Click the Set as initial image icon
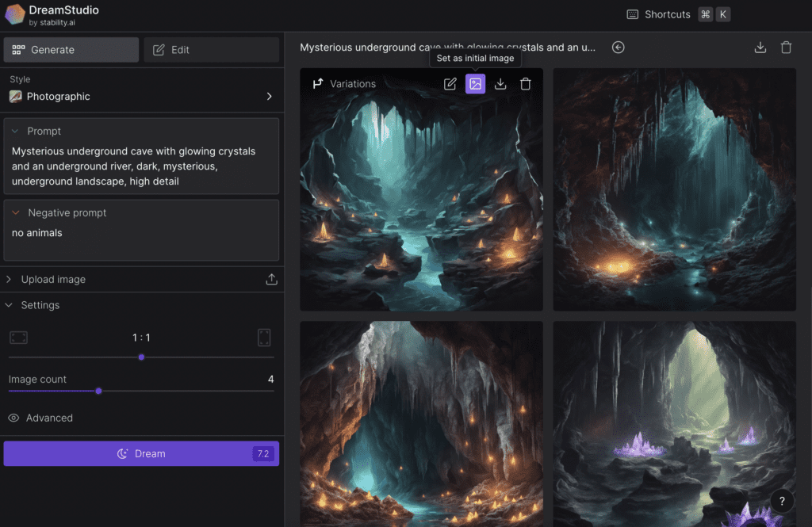This screenshot has width=812, height=527. click(x=475, y=84)
